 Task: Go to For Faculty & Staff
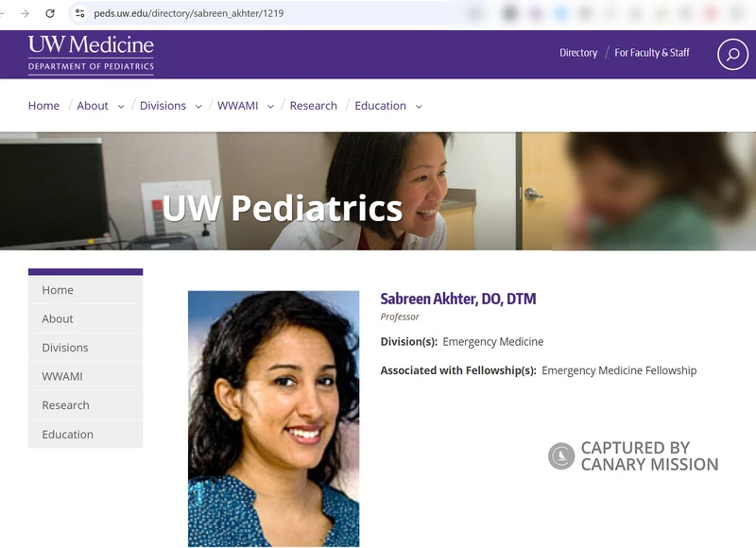[652, 53]
